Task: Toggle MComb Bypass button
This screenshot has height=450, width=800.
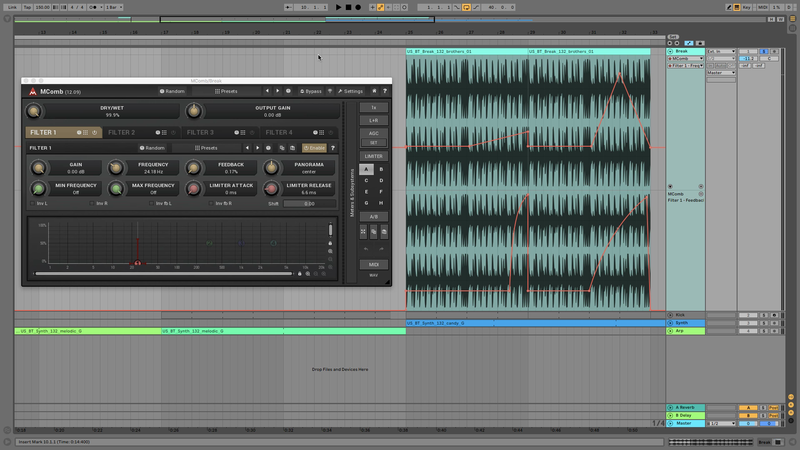Action: (311, 91)
